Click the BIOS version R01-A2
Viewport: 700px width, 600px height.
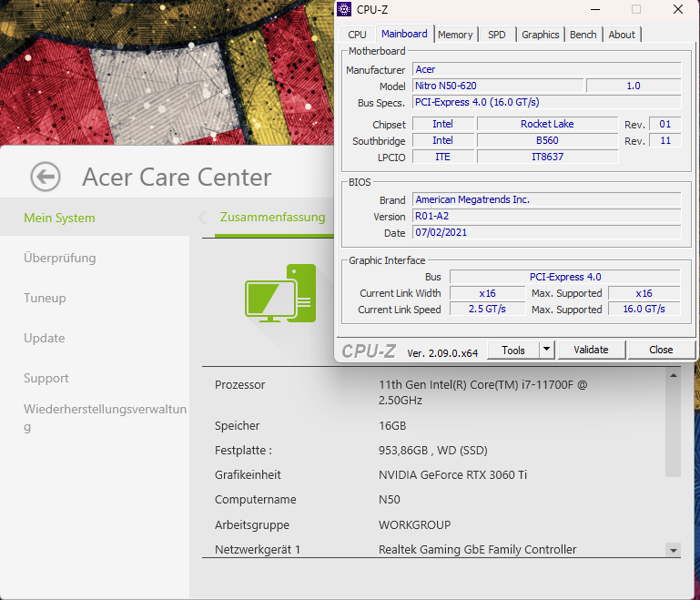[547, 216]
